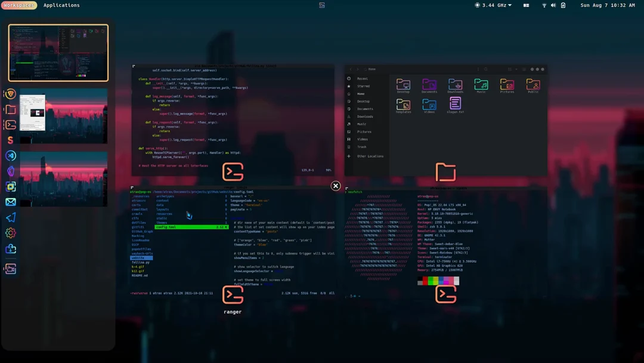Click the back navigation arrow in Files
Screen dimensions: 644x363
pyautogui.click(x=351, y=69)
